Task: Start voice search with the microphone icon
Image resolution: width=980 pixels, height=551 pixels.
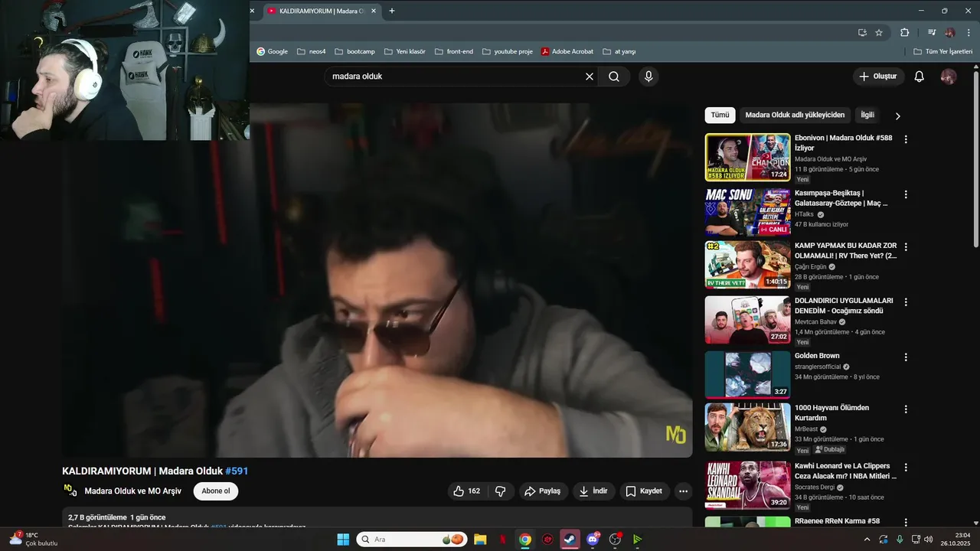Action: coord(648,77)
